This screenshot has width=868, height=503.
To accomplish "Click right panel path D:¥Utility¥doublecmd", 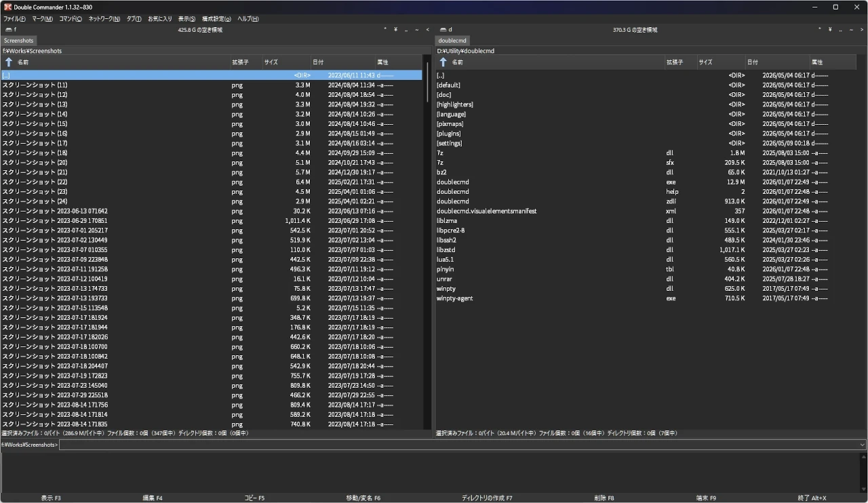I will (x=465, y=51).
